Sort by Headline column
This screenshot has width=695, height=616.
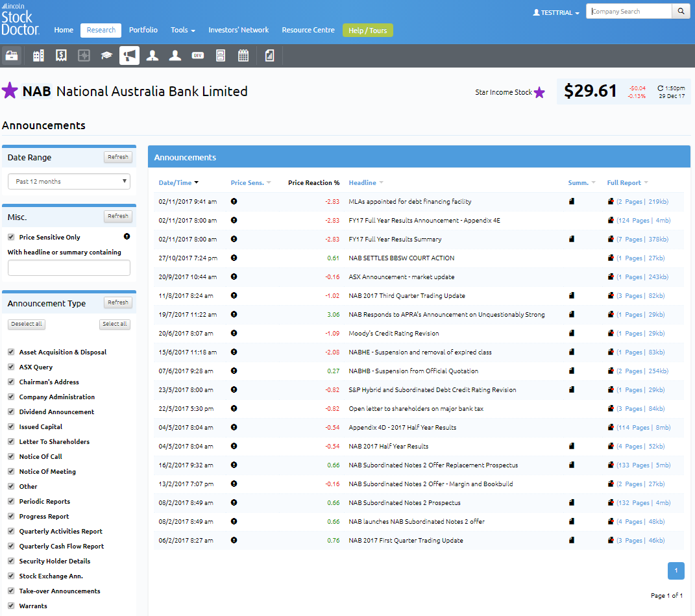366,182
